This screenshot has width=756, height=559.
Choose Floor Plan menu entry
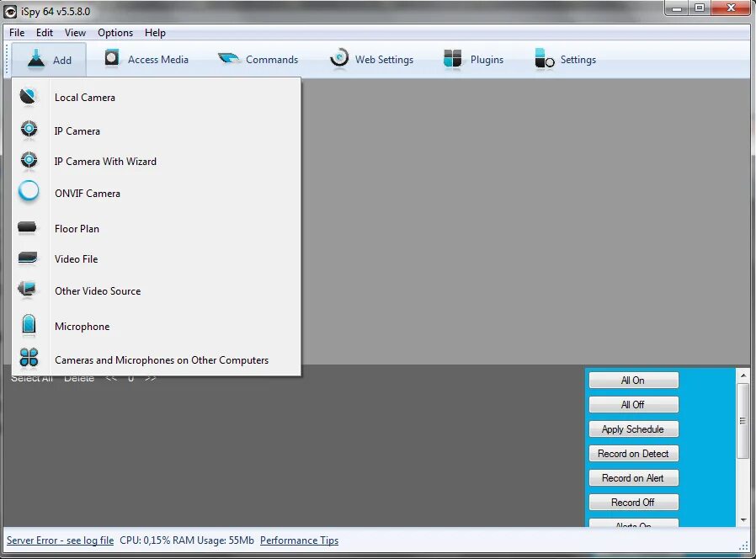157,229
